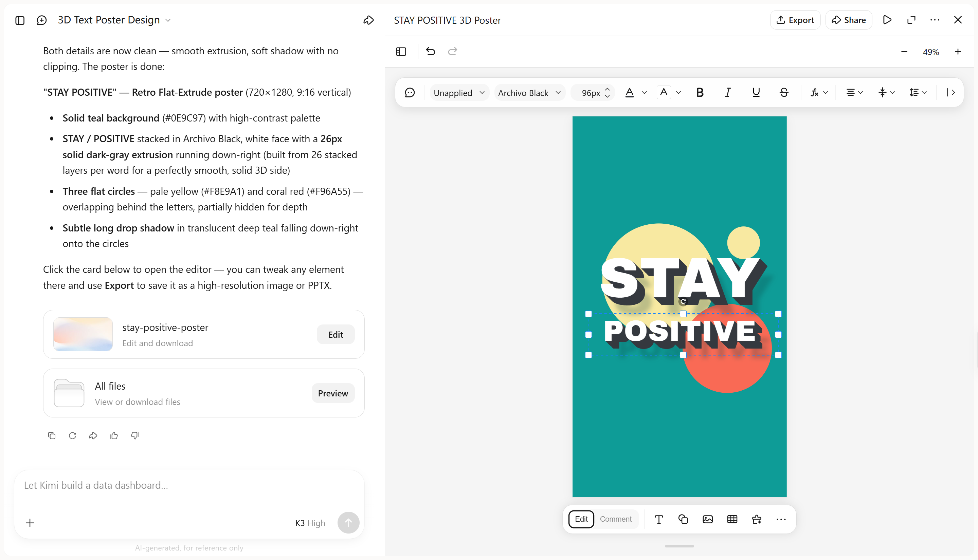
Task: Open text alignment dropdown
Action: coord(854,93)
